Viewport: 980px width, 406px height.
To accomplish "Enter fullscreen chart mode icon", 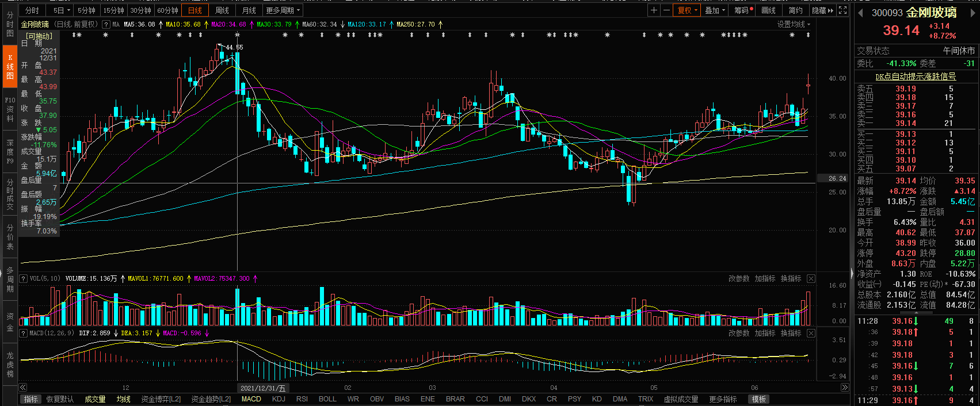I will (x=842, y=10).
